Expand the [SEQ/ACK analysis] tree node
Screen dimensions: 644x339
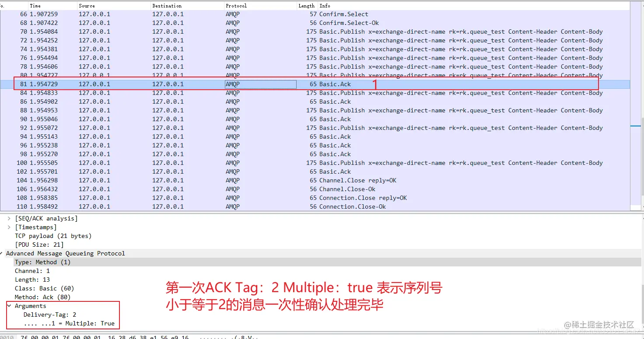pos(9,218)
